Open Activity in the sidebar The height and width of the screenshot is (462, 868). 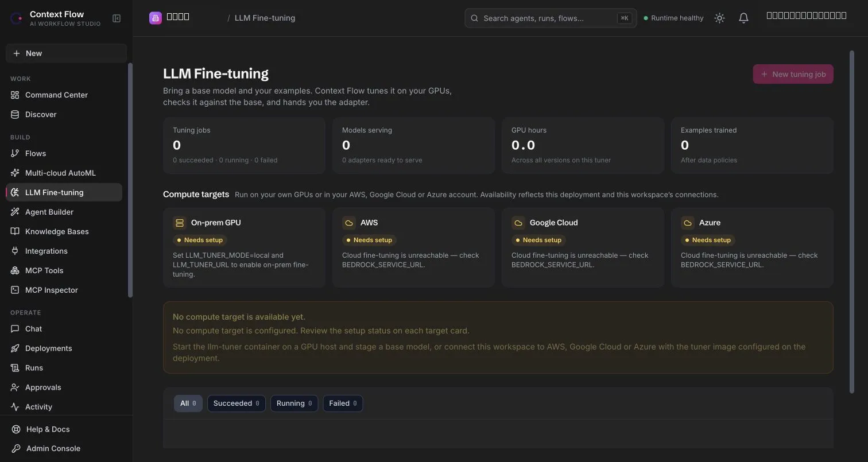(64, 407)
